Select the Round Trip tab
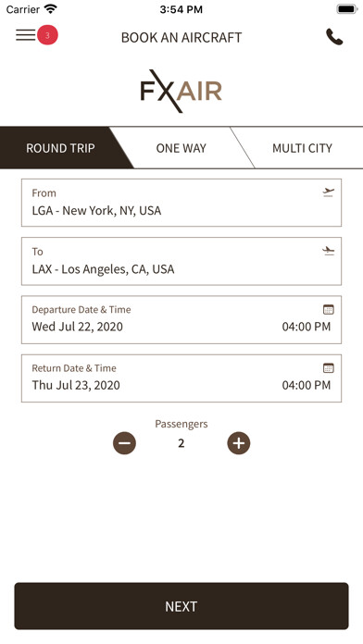Screen dimensions: 363x644 pos(60,148)
